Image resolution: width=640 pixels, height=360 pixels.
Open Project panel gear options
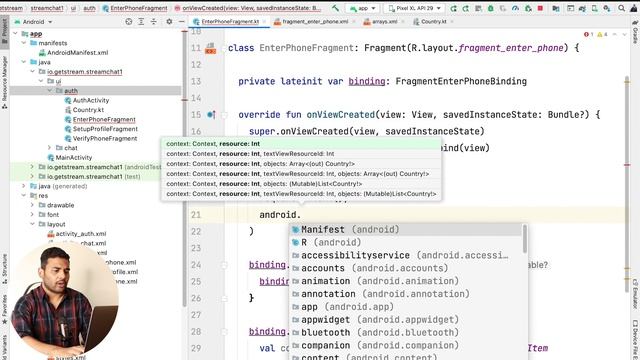click(x=169, y=22)
